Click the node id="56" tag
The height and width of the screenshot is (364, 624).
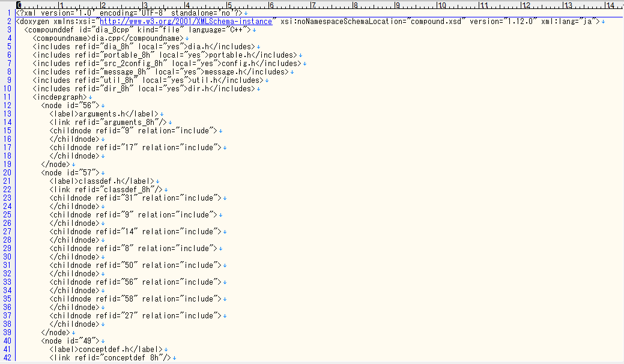coord(70,106)
